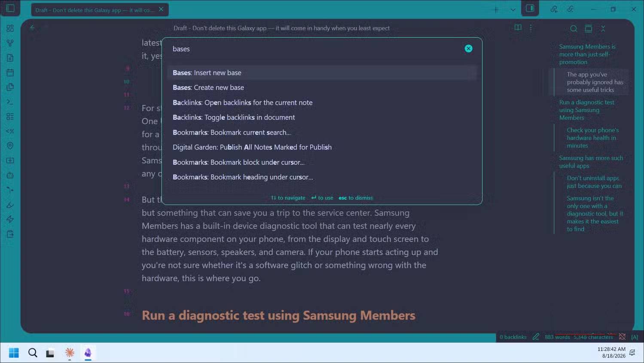Click the outline panel layout icon
The height and width of the screenshot is (363, 644).
click(x=589, y=28)
